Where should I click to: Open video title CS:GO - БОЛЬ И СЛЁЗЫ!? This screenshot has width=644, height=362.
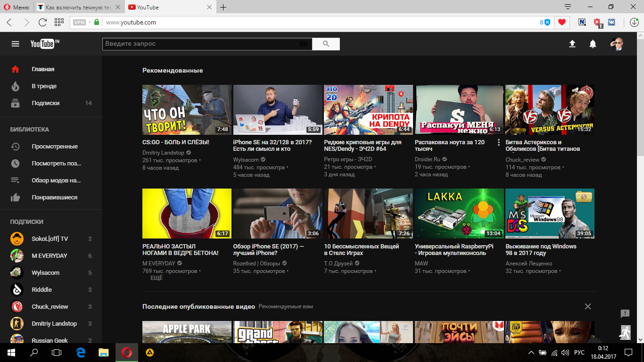[x=176, y=142]
